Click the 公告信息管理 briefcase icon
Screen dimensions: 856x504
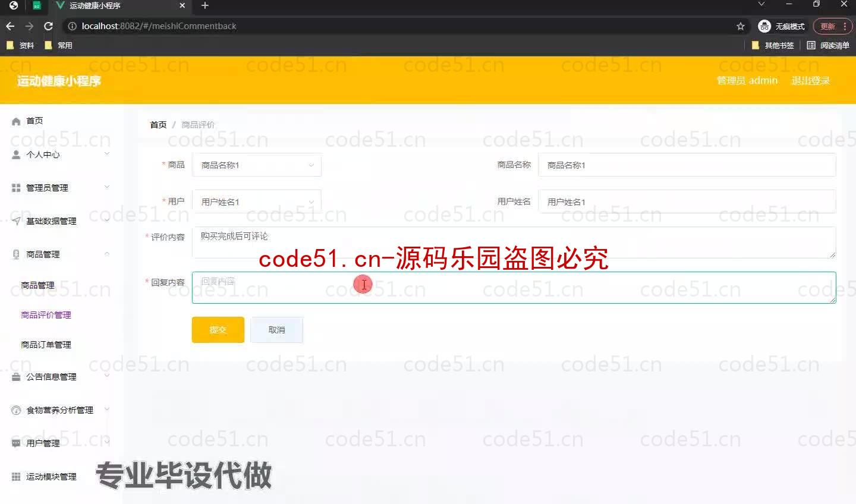pyautogui.click(x=16, y=377)
